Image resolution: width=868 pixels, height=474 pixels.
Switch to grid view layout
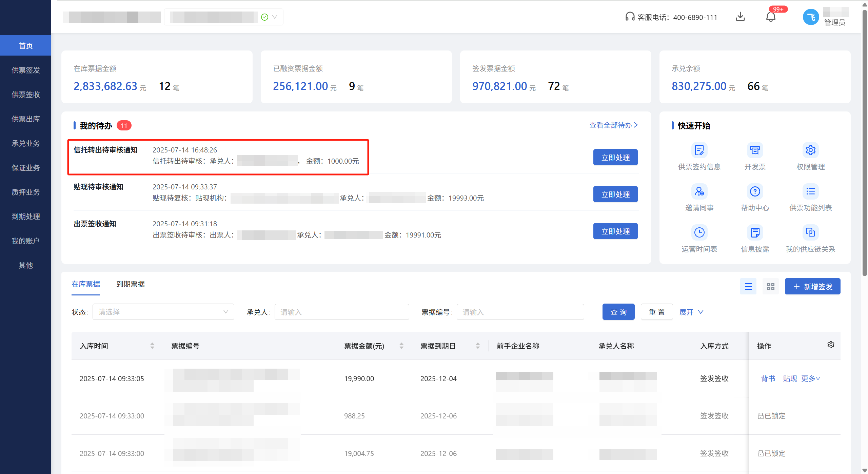click(x=771, y=287)
